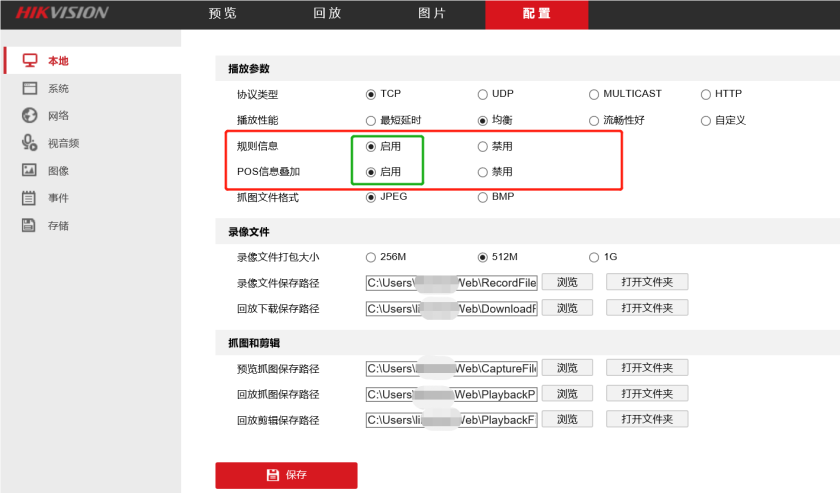Open the image (图像) settings icon
Viewport: 840px width, 493px height.
pyautogui.click(x=30, y=171)
